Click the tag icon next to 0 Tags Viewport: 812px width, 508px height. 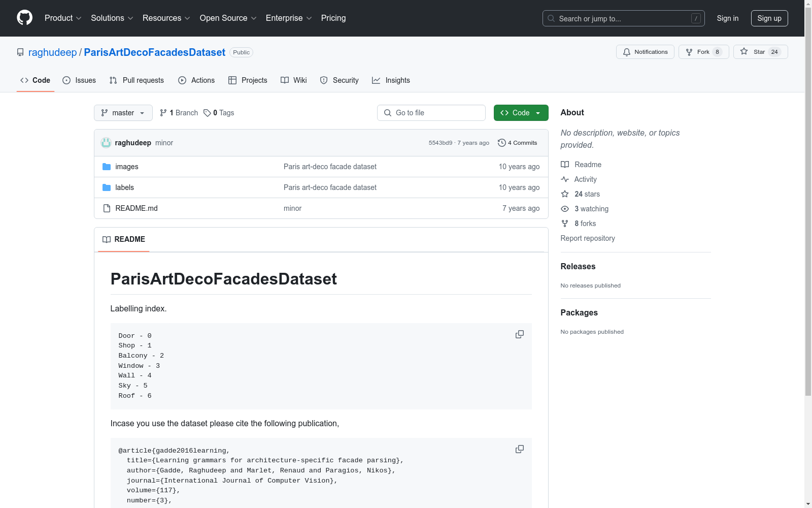tap(207, 113)
